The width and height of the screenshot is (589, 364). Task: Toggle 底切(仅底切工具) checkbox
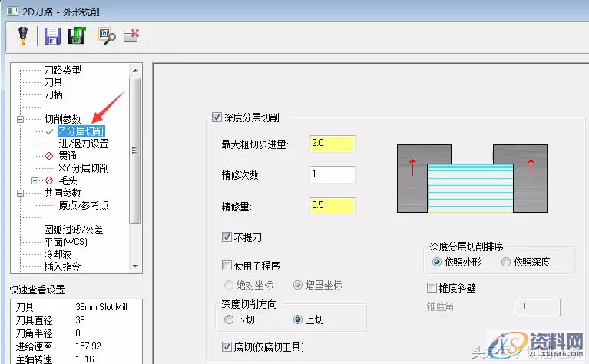tap(227, 346)
